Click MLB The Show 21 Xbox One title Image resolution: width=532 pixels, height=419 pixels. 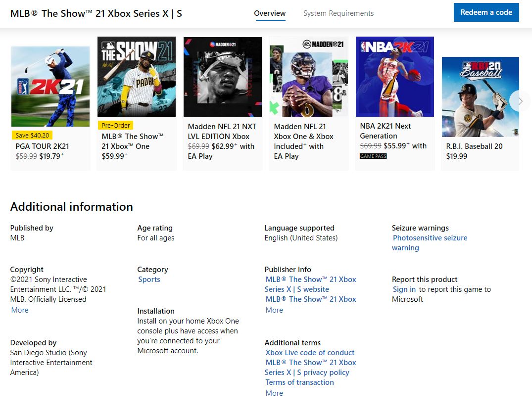click(132, 141)
